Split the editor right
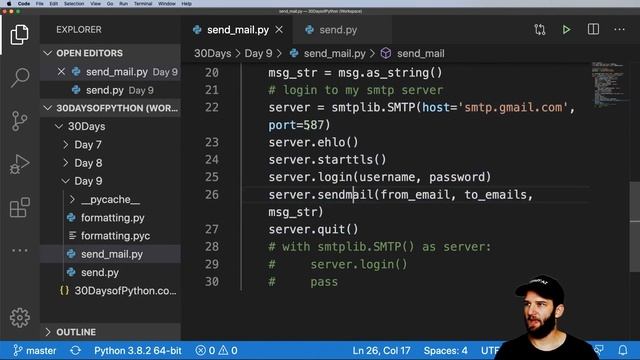The width and height of the screenshot is (640, 360). (593, 29)
